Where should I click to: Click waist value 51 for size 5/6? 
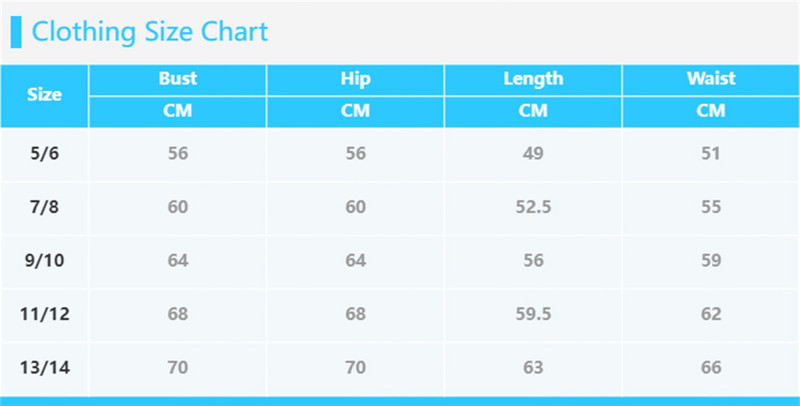pyautogui.click(x=711, y=154)
